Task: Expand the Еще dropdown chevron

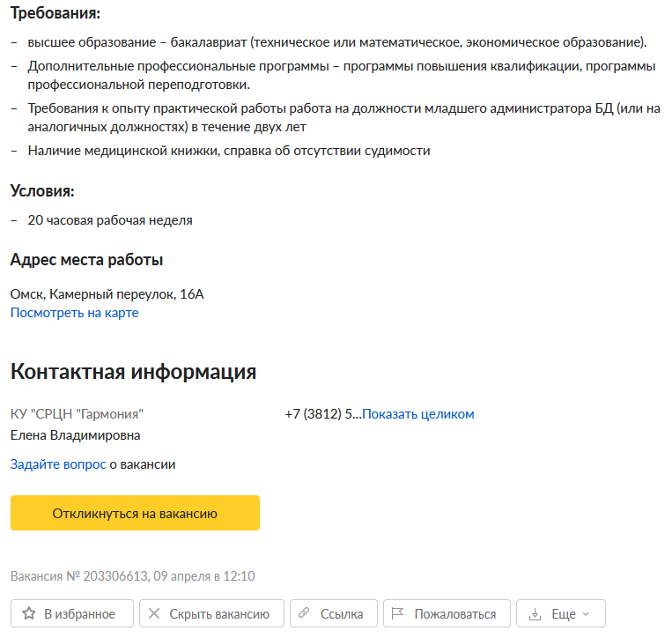Action: 587,614
